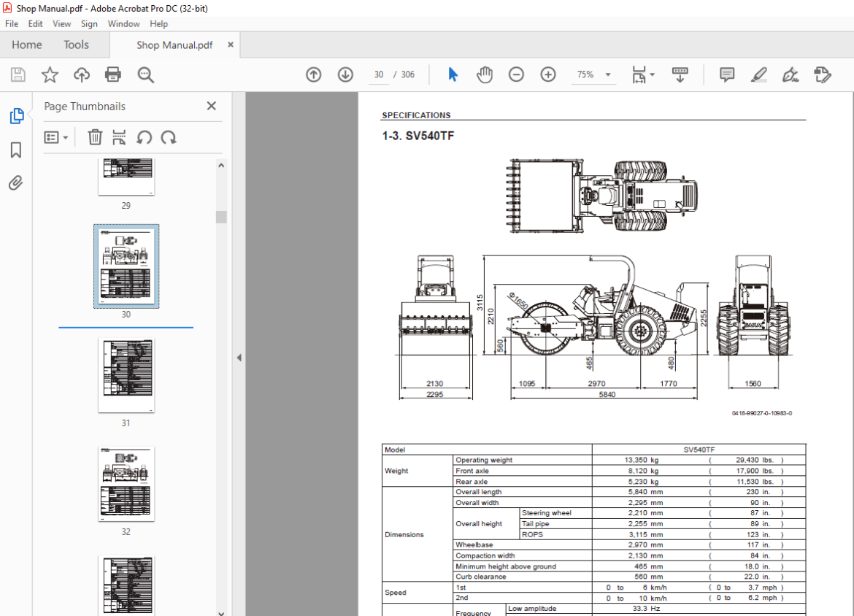854x616 pixels.
Task: Zoom out with minus icon
Action: click(516, 74)
